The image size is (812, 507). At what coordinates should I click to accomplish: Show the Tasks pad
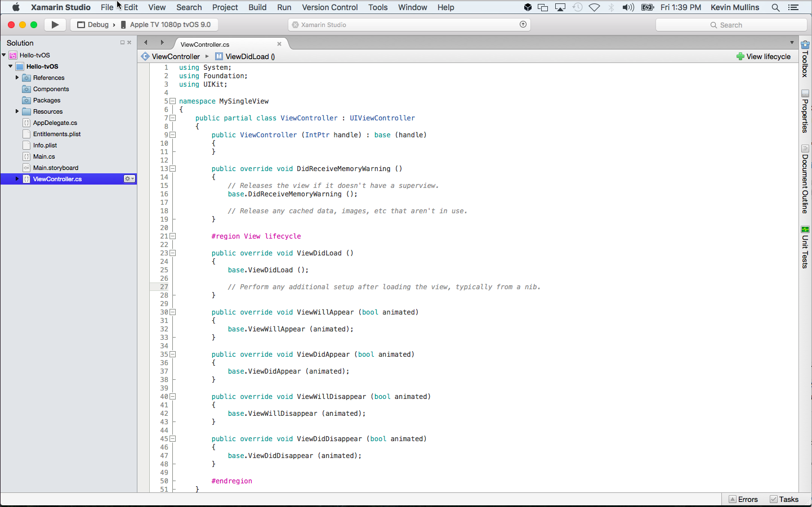pos(784,499)
